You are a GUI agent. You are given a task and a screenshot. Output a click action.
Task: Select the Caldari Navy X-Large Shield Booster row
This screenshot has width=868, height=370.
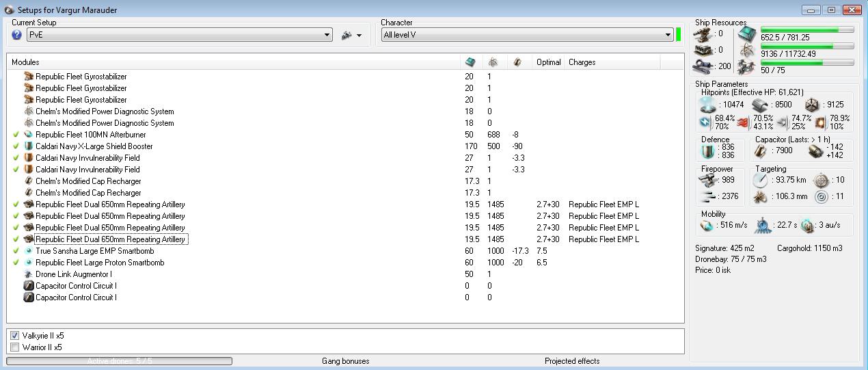pyautogui.click(x=345, y=146)
